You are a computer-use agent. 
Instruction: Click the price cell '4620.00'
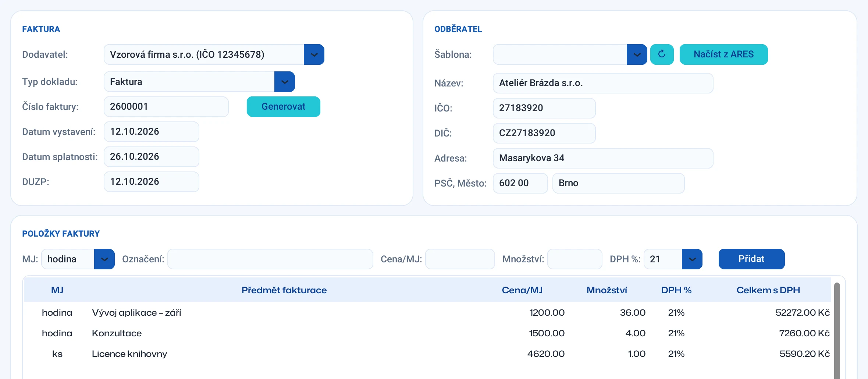pos(546,354)
